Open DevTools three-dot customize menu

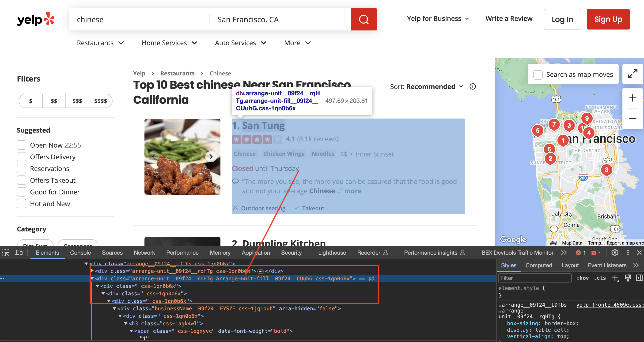628,253
